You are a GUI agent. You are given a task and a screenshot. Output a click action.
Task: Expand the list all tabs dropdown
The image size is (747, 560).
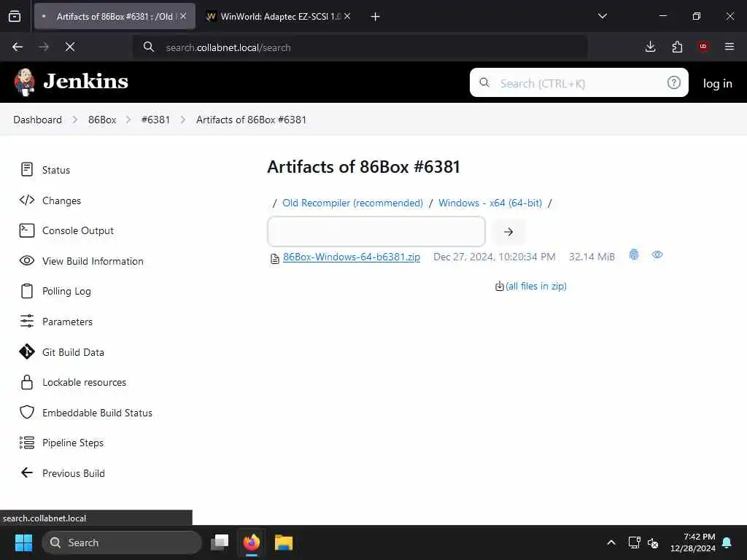click(x=603, y=16)
